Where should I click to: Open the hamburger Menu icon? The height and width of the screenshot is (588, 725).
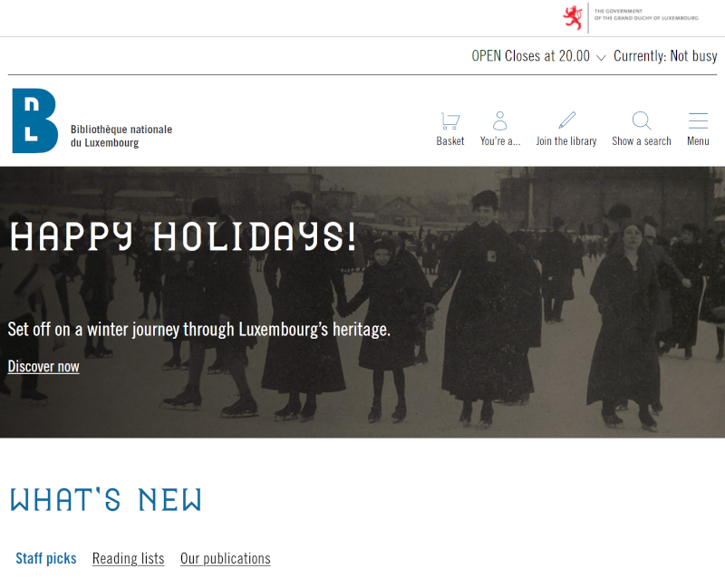point(697,121)
